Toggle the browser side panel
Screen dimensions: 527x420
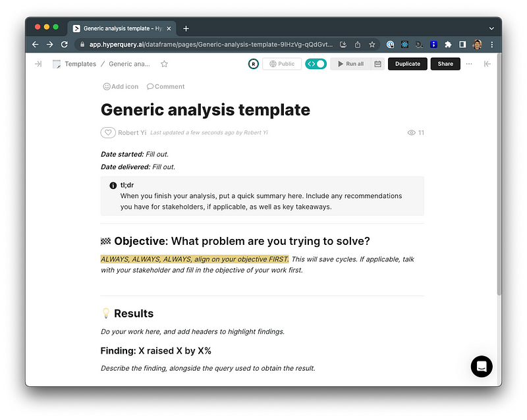coord(462,45)
